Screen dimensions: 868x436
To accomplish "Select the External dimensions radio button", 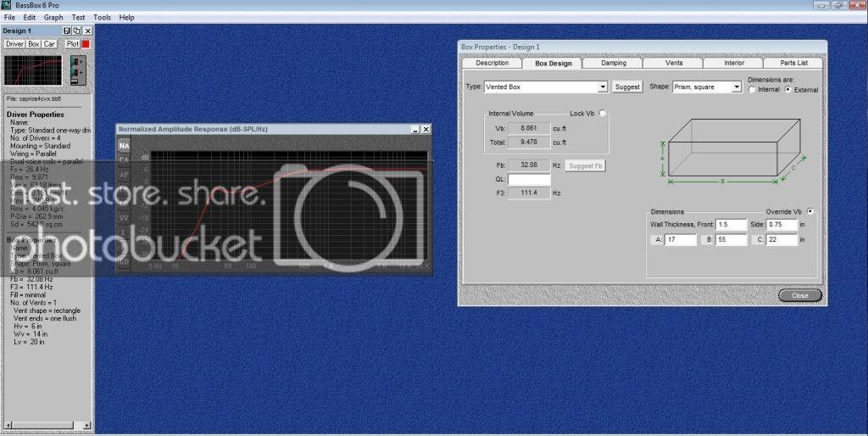I will point(788,90).
